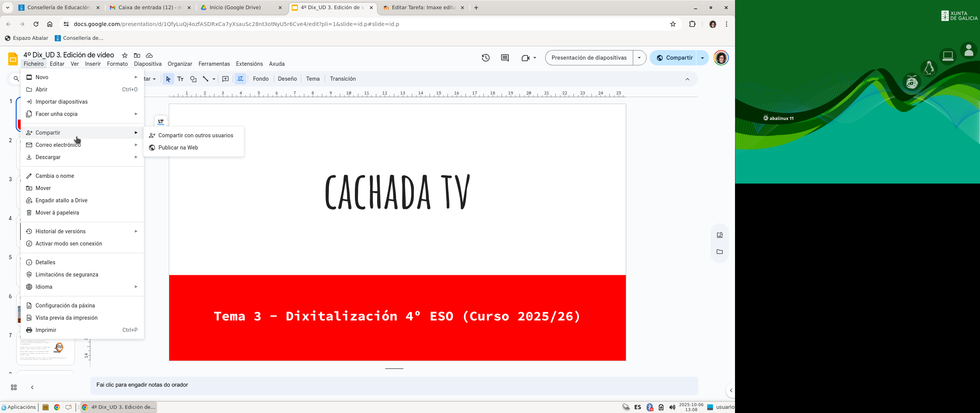Click the speaker notes field
The width and height of the screenshot is (980, 413).
(394, 385)
